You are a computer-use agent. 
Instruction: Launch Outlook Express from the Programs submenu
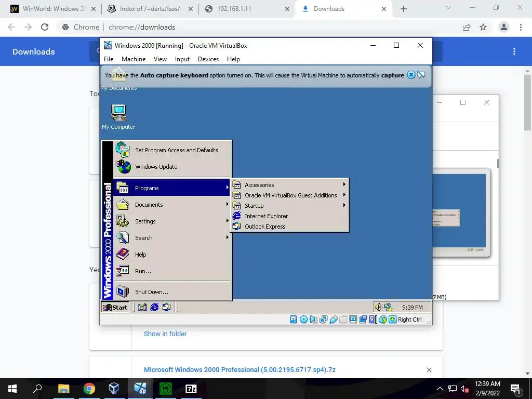[290, 227]
